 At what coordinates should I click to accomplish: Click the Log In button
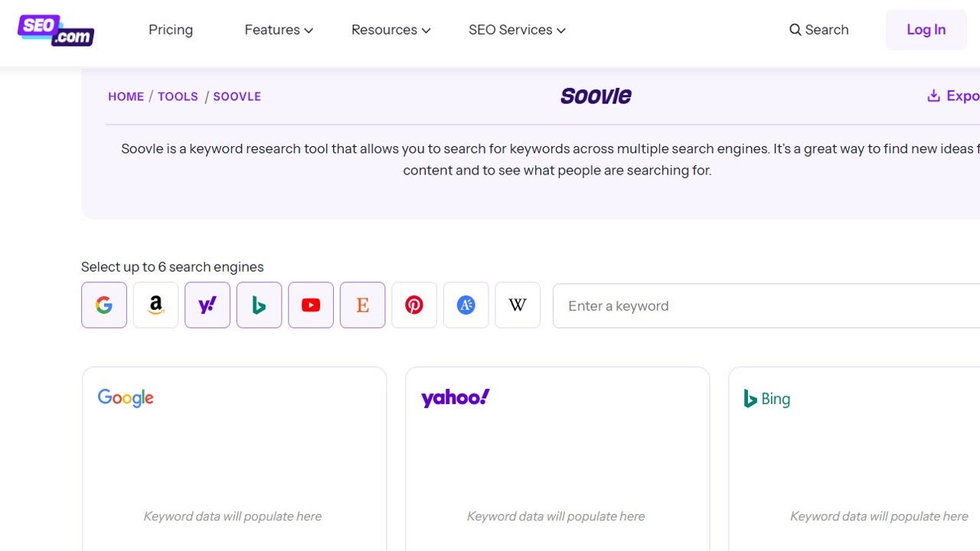926,30
